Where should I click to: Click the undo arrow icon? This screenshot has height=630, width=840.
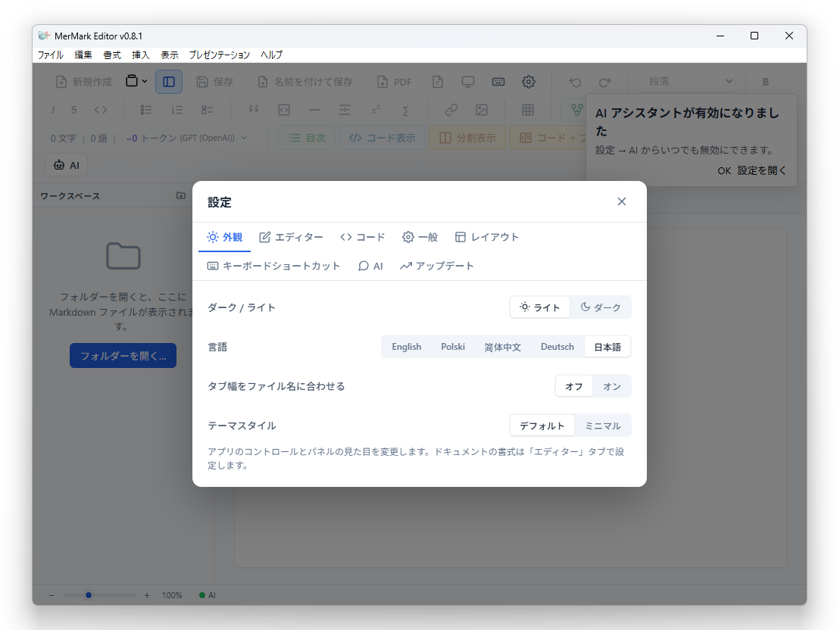coord(575,82)
